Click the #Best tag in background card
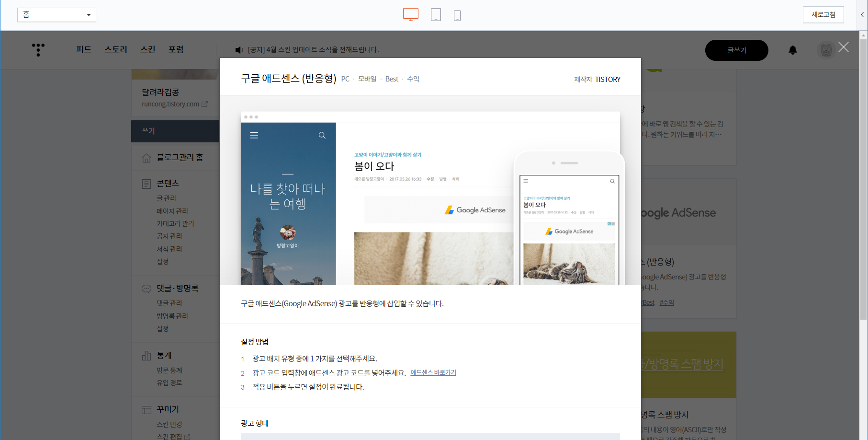 pos(648,303)
